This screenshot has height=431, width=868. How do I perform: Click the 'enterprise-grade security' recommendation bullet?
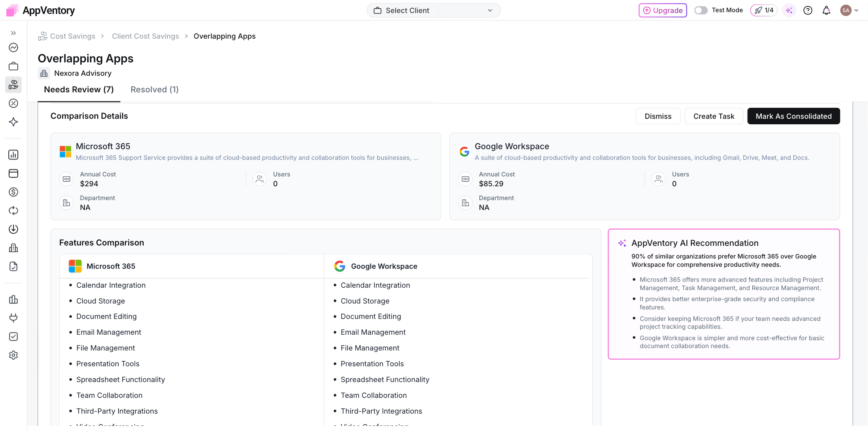(x=727, y=303)
